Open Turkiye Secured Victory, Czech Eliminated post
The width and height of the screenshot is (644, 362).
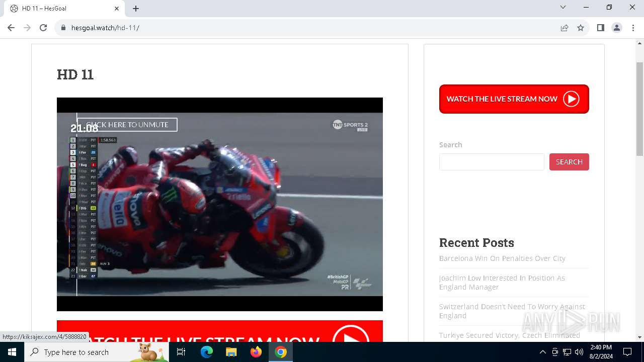coord(510,335)
